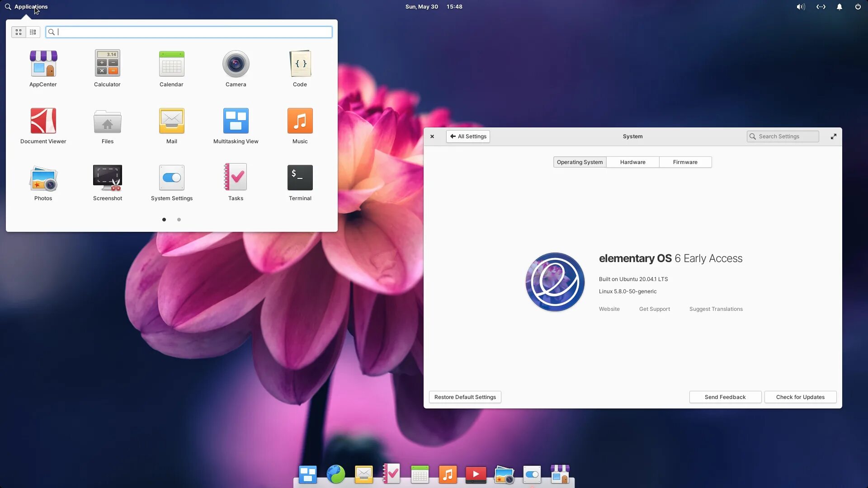Switch launcher to grid view
This screenshot has width=868, height=488.
(x=19, y=32)
